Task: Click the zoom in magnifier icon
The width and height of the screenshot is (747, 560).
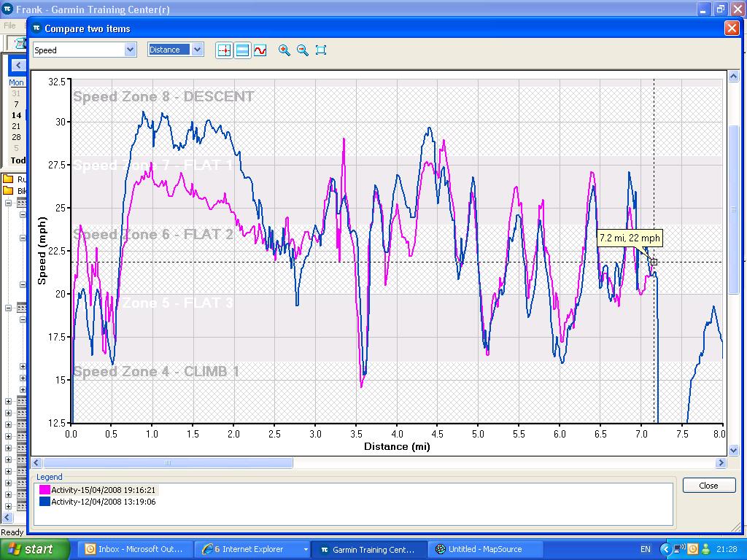Action: point(285,50)
